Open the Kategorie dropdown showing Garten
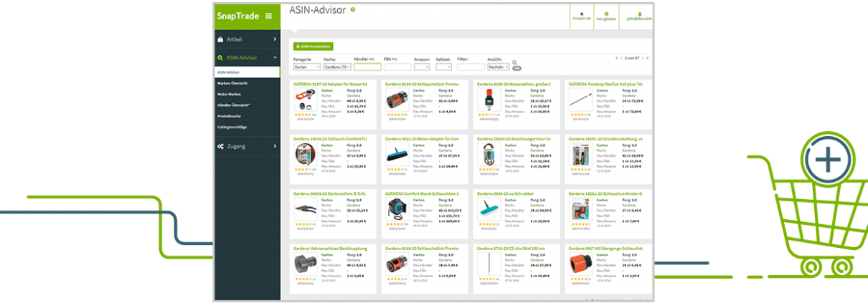 click(x=307, y=67)
